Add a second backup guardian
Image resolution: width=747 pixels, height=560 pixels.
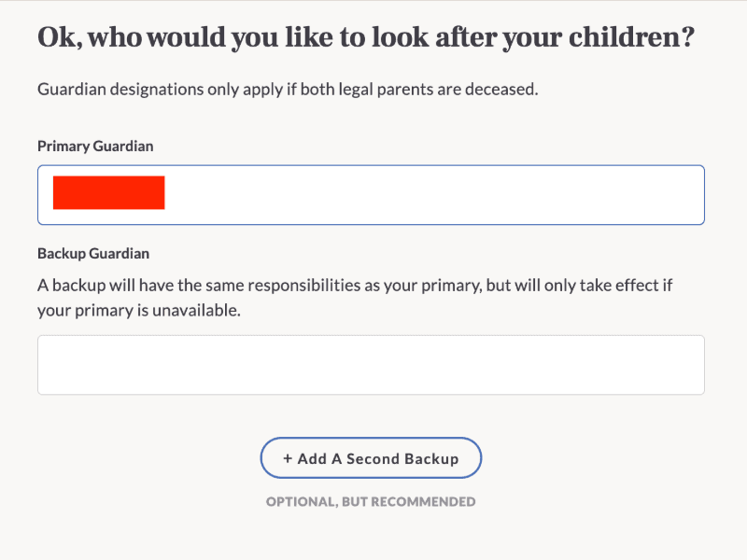pyautogui.click(x=371, y=458)
